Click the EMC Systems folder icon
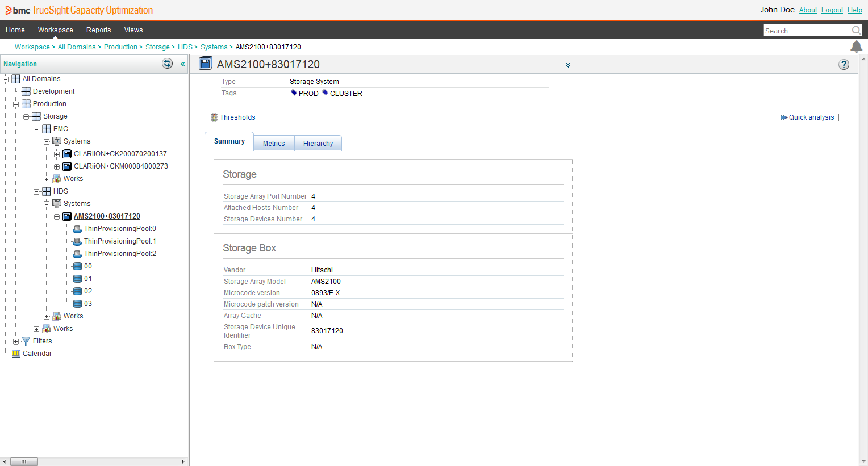Image resolution: width=868 pixels, height=466 pixels. click(57, 141)
